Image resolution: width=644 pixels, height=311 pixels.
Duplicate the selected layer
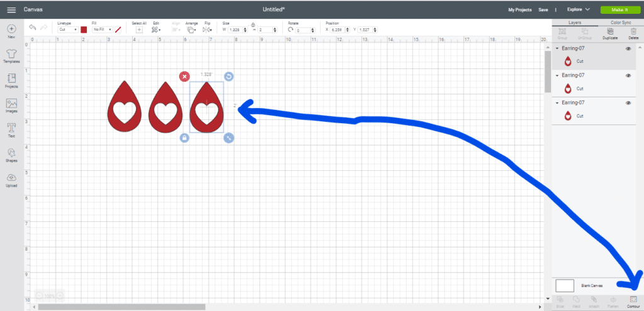[x=610, y=31]
